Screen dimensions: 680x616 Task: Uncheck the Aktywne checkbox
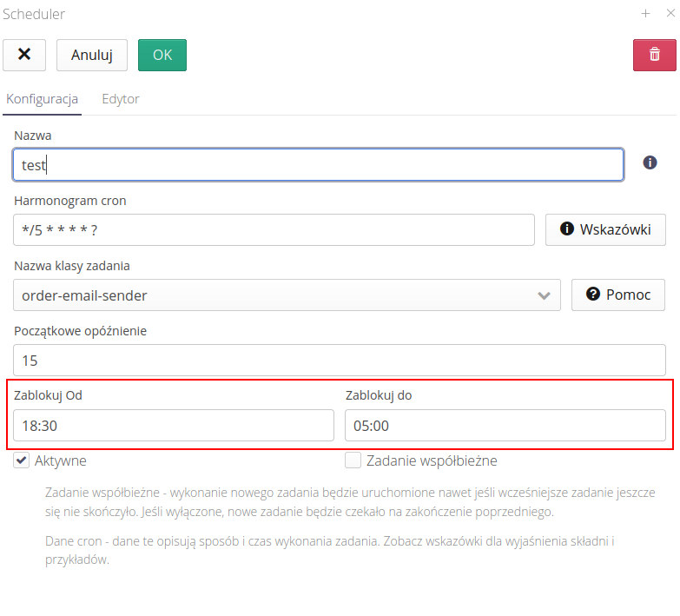22,460
